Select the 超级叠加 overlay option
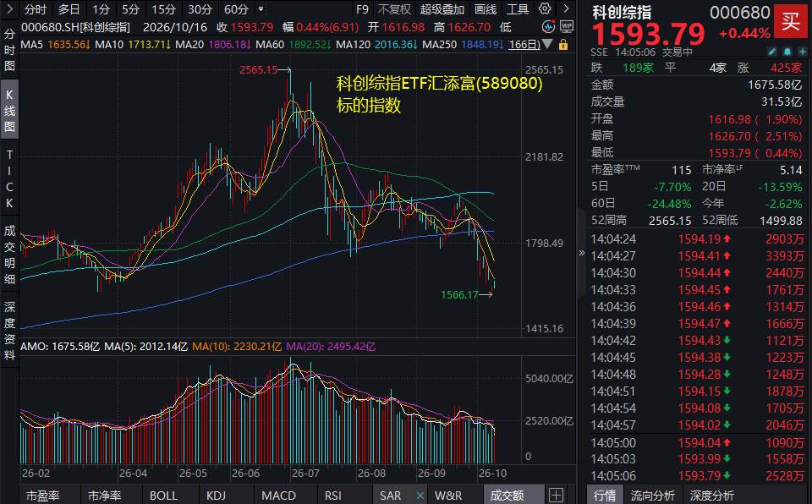The width and height of the screenshot is (812, 504). 442,9
